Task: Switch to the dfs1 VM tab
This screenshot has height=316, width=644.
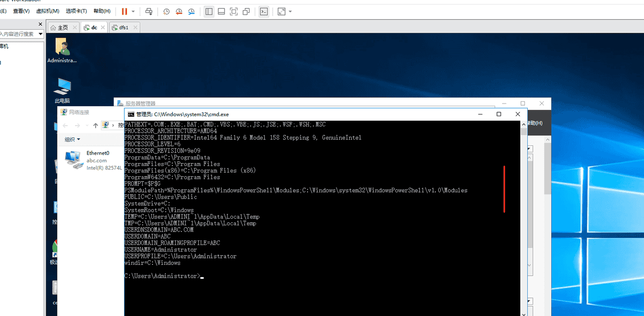Action: [123, 27]
